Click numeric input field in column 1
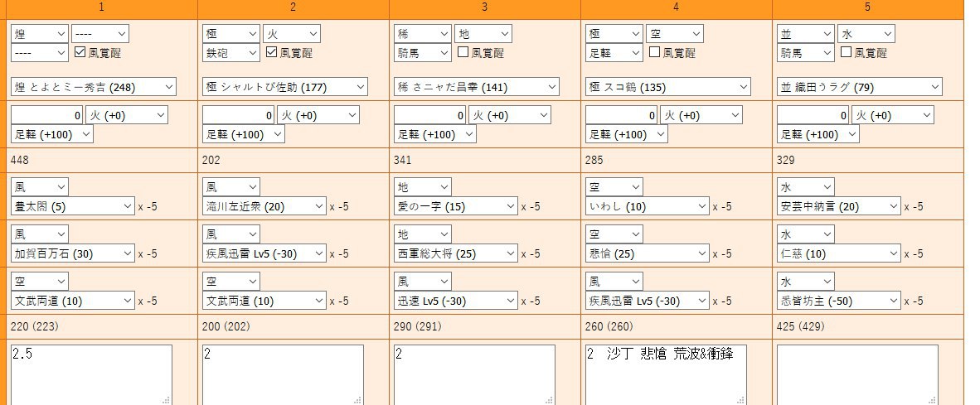The height and width of the screenshot is (405, 980). [47, 115]
